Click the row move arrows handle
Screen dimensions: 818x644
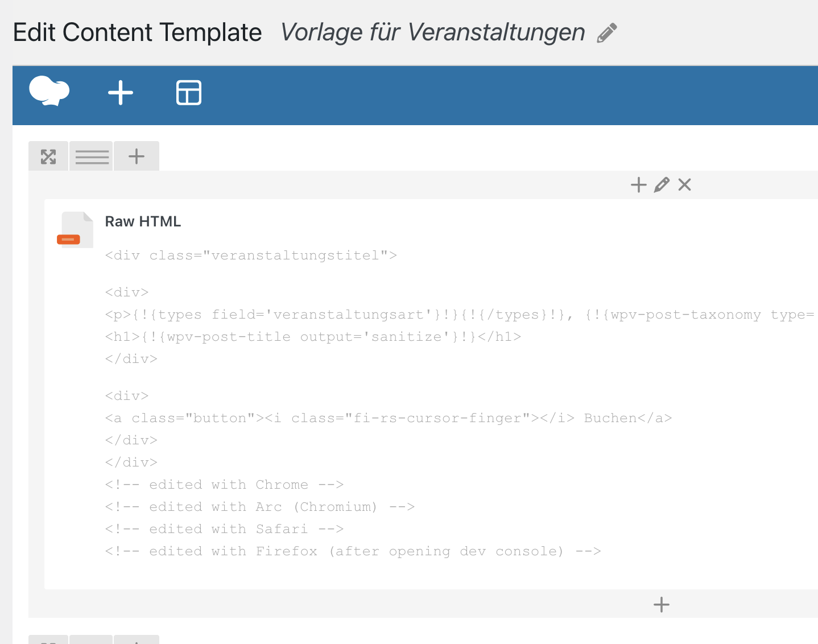click(48, 156)
